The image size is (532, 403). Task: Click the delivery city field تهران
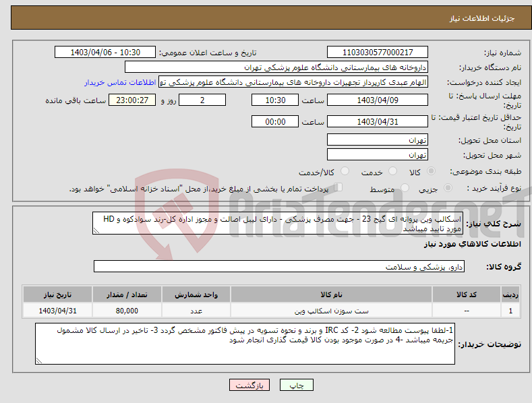point(378,155)
